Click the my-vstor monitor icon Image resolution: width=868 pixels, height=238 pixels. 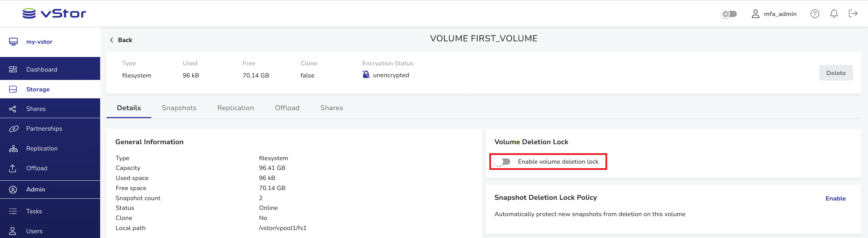click(x=13, y=42)
